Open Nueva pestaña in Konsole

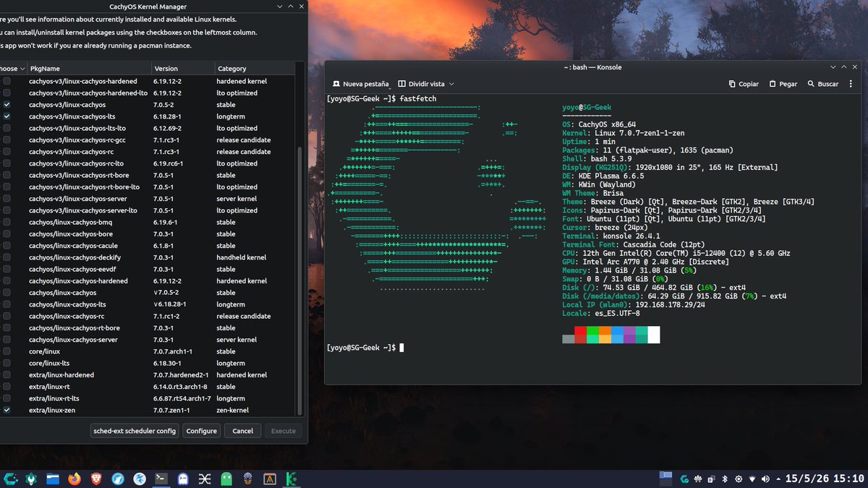click(x=359, y=84)
